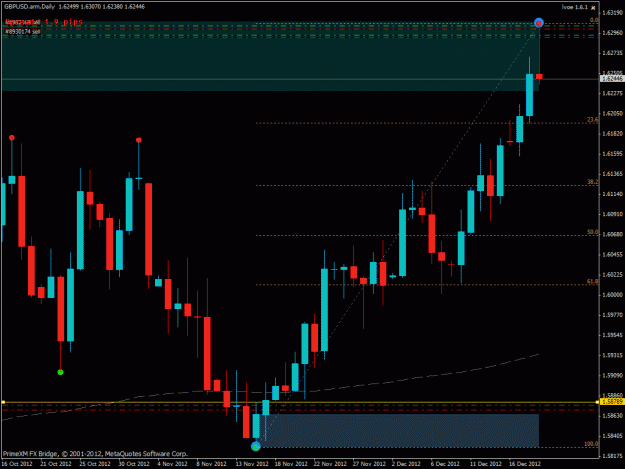The image size is (625, 469).
Task: Click the red swing-high dot near 16 Oct
Action: [12, 137]
